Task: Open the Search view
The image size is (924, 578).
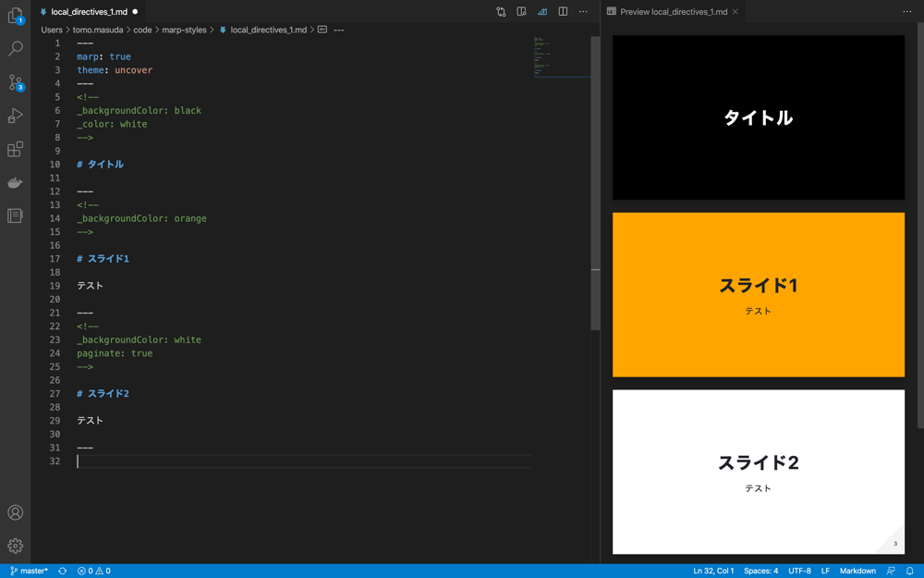Action: coord(15,49)
